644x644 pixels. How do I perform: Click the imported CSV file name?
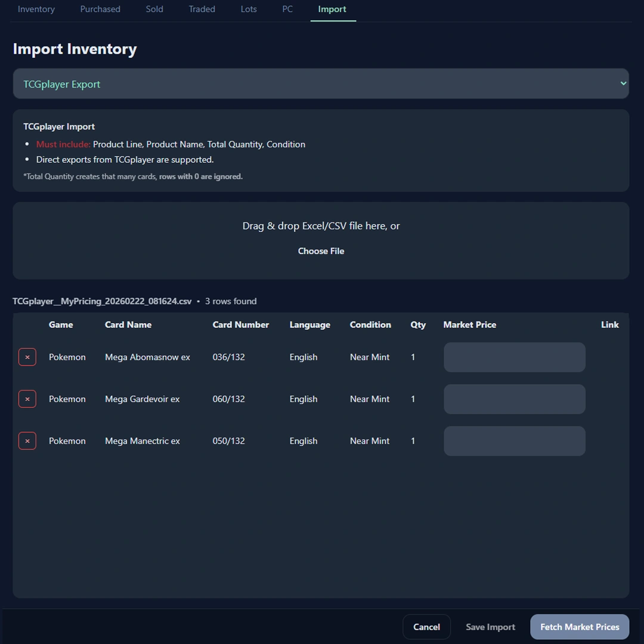[x=102, y=302]
